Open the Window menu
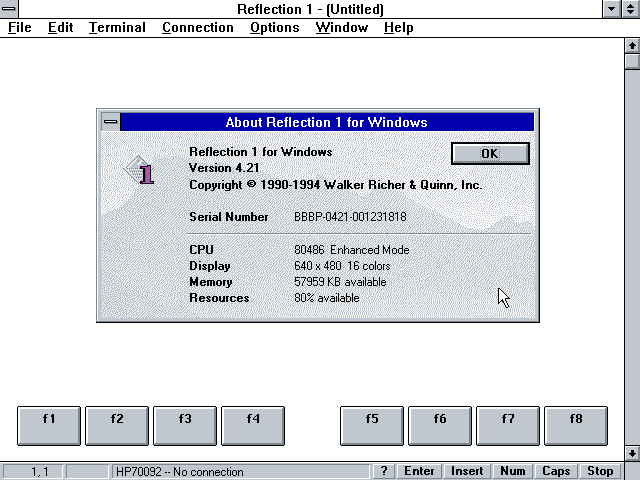Screen dimensions: 640x480 342,27
